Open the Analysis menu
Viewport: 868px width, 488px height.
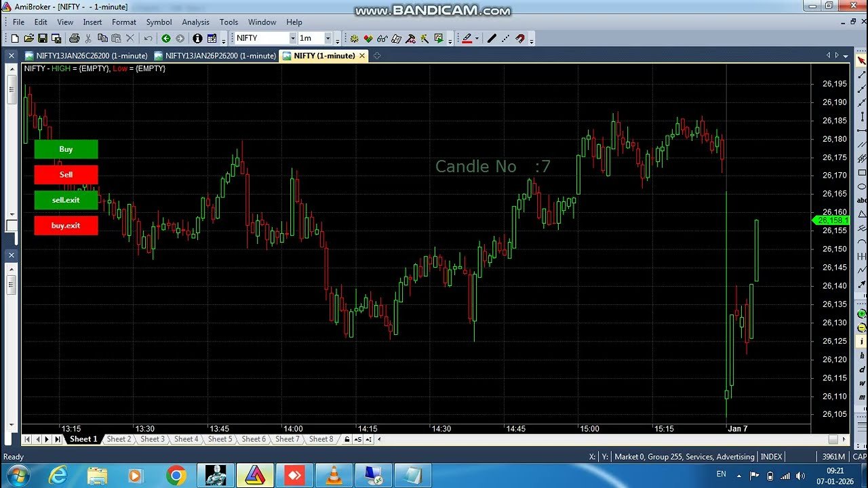point(195,22)
